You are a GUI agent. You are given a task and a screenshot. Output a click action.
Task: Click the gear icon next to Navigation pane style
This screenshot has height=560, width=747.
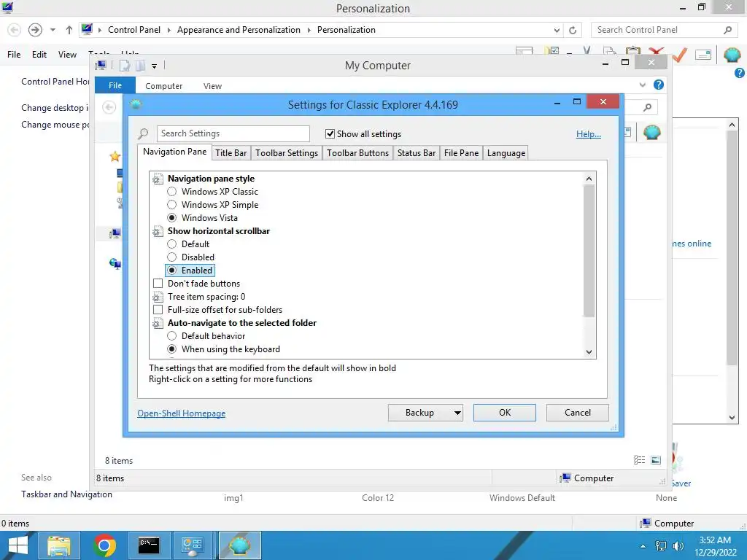pos(158,179)
